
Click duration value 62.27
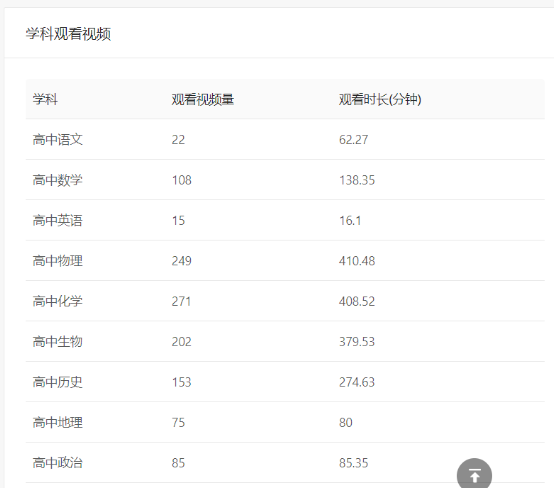[x=353, y=140]
